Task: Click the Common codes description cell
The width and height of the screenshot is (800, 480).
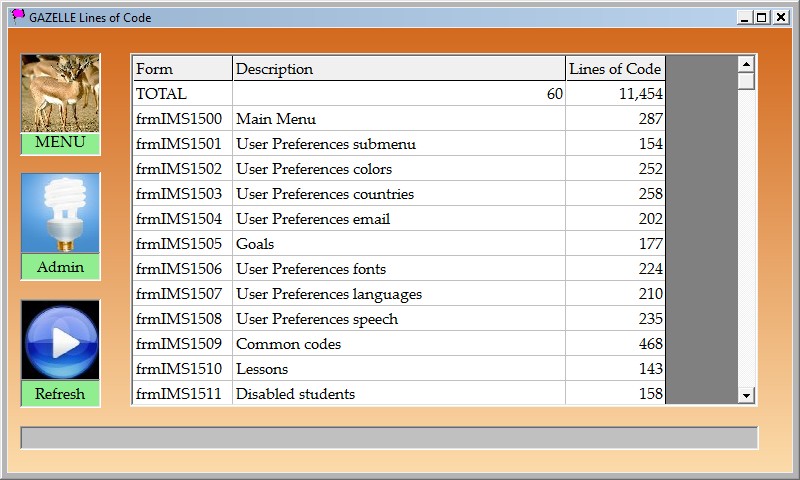Action: click(x=398, y=344)
